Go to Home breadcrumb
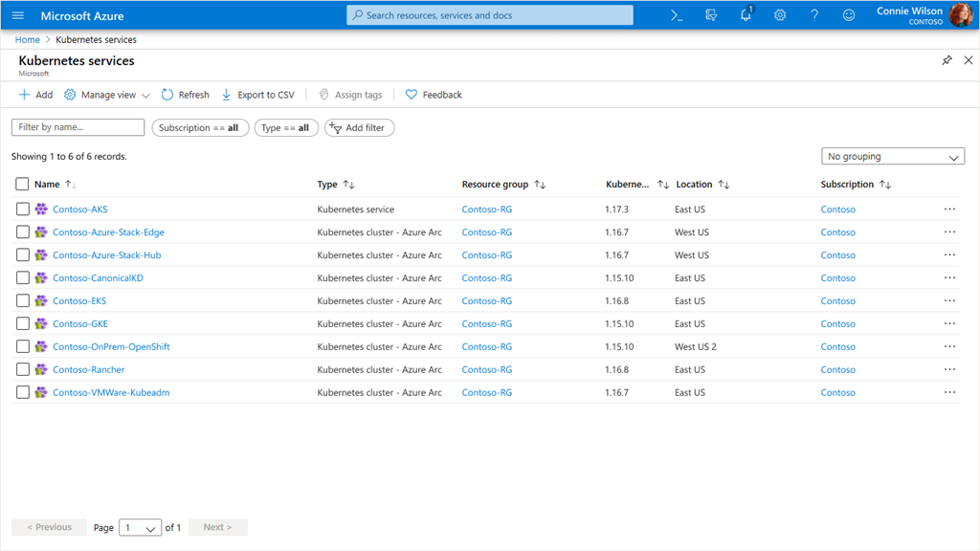980x551 pixels. pyautogui.click(x=28, y=39)
